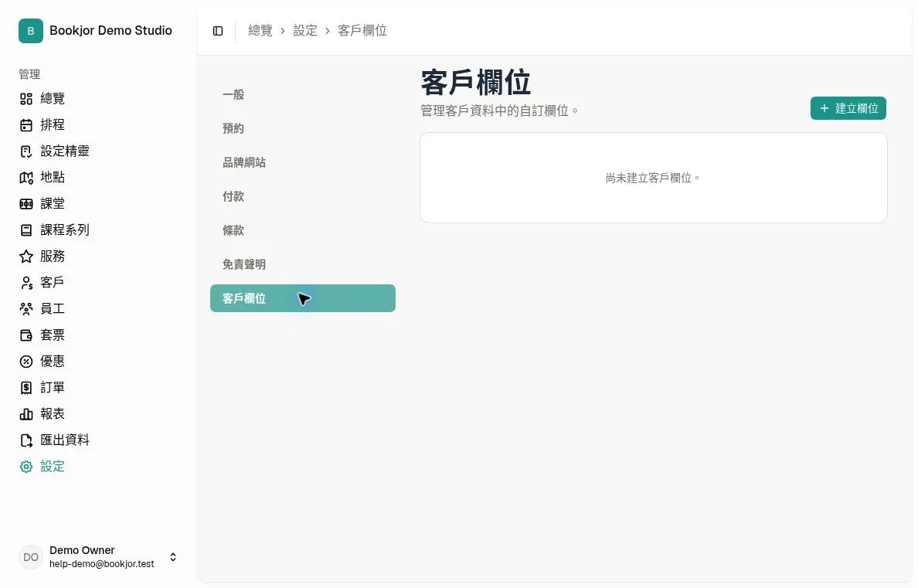Go to 設定 in the breadcrumb
Image resolution: width=918 pixels, height=588 pixels.
[x=305, y=30]
